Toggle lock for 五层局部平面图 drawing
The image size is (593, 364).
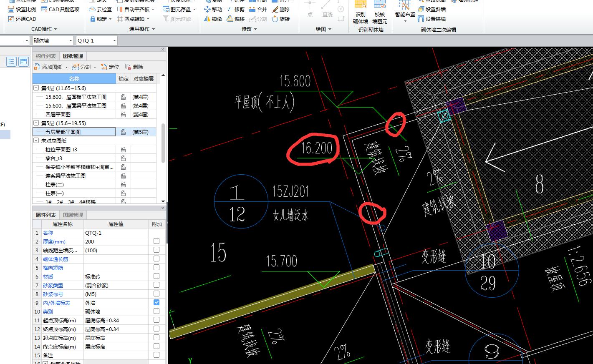(123, 132)
